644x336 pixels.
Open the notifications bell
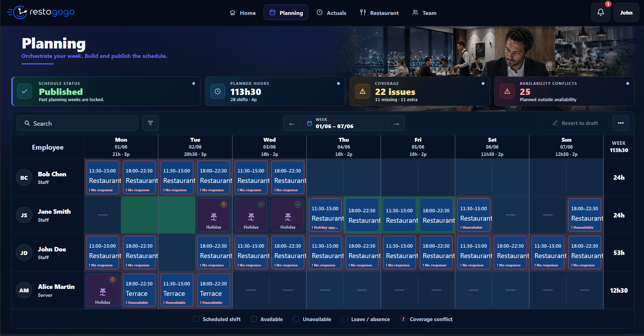pos(601,12)
